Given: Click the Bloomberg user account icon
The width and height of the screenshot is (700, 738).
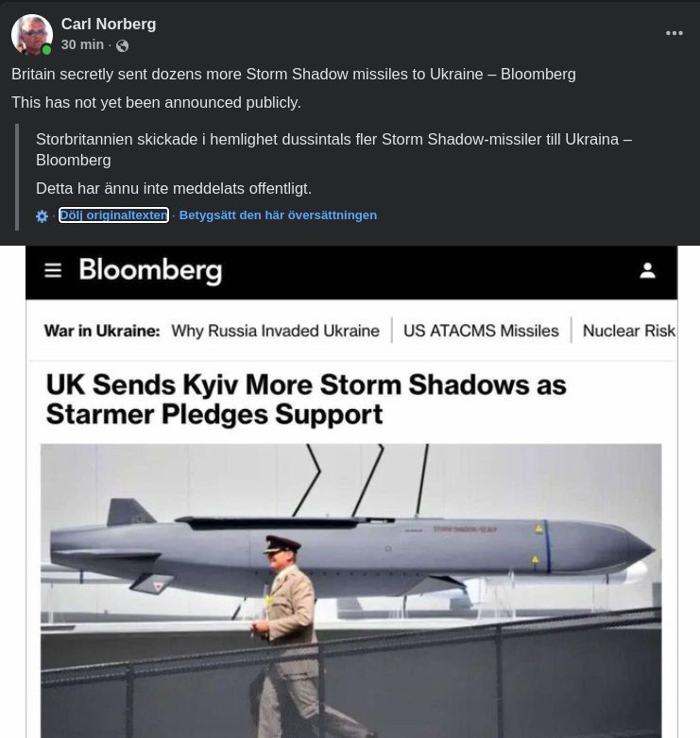Looking at the screenshot, I should [647, 271].
